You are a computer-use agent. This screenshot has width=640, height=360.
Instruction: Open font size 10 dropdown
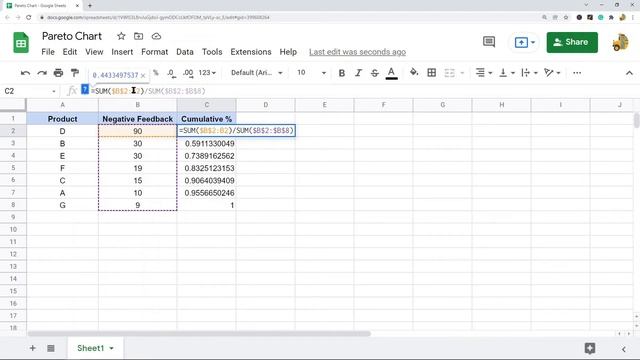(x=311, y=73)
